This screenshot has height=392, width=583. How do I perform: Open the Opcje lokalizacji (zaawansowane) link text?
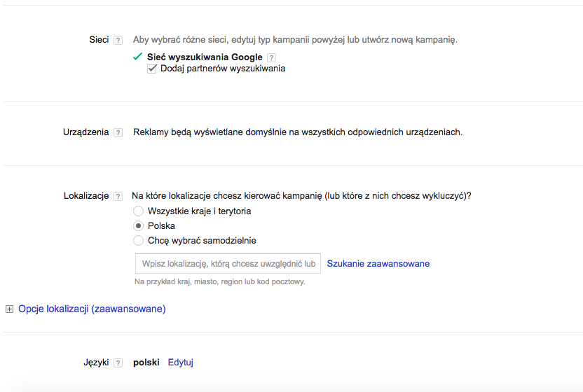tap(92, 309)
